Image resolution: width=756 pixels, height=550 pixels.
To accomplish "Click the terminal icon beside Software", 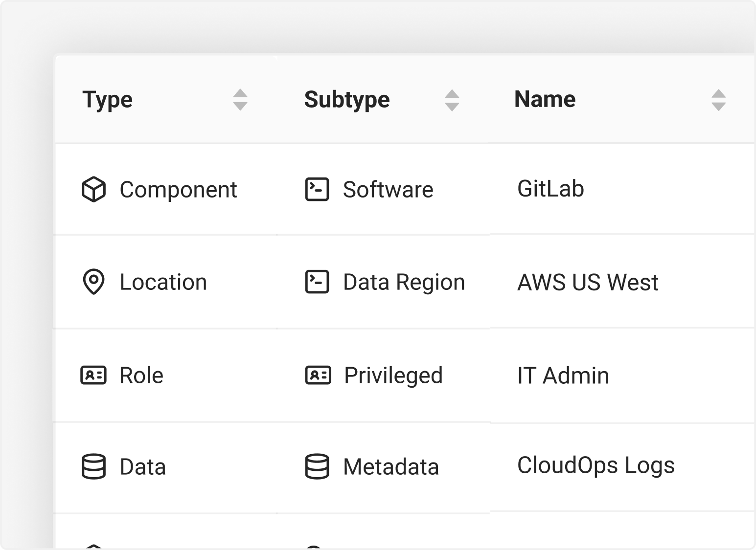I will (317, 189).
